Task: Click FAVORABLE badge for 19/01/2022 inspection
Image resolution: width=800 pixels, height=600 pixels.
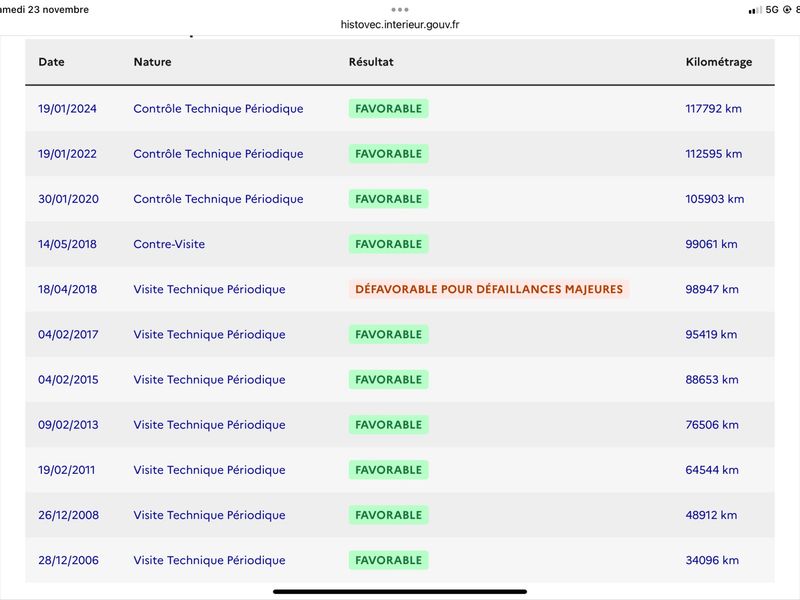Action: (x=388, y=154)
